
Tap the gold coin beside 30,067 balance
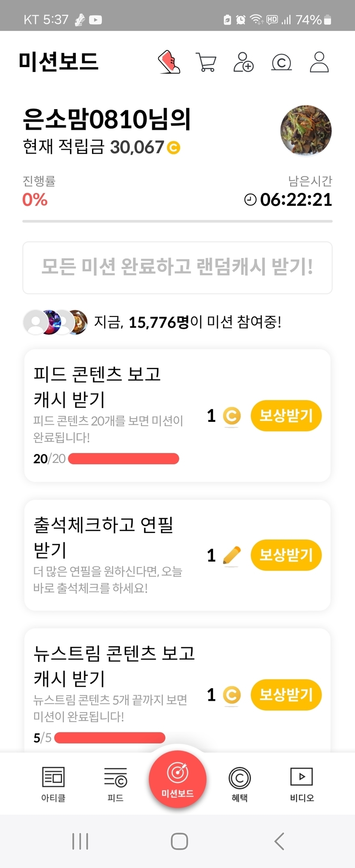pyautogui.click(x=173, y=148)
